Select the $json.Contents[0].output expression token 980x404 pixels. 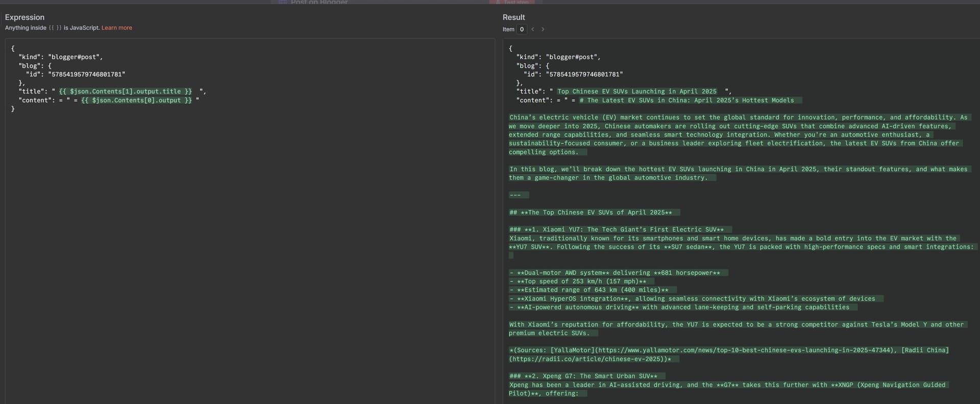tap(136, 100)
